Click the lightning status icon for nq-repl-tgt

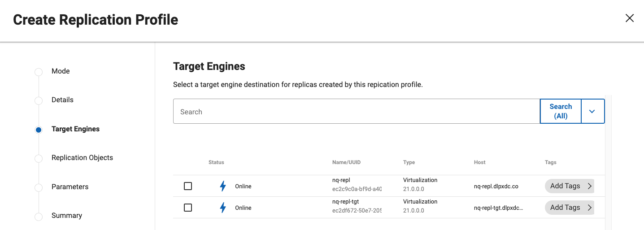point(223,208)
